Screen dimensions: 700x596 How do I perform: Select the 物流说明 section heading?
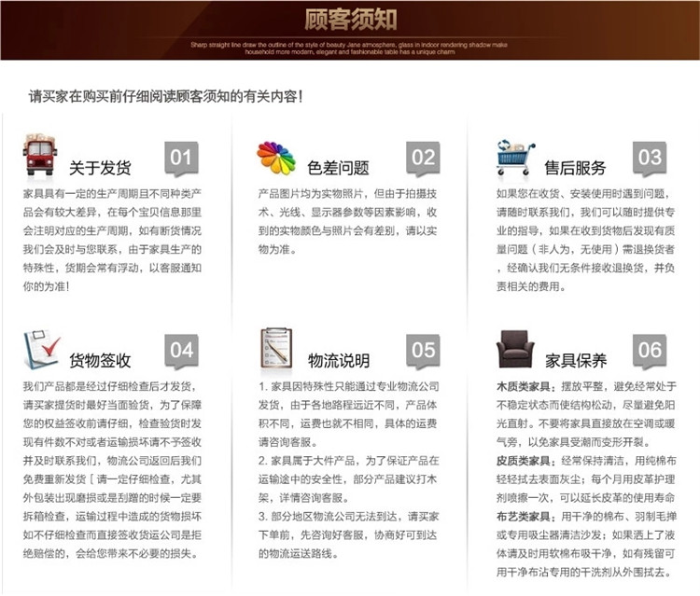(339, 360)
